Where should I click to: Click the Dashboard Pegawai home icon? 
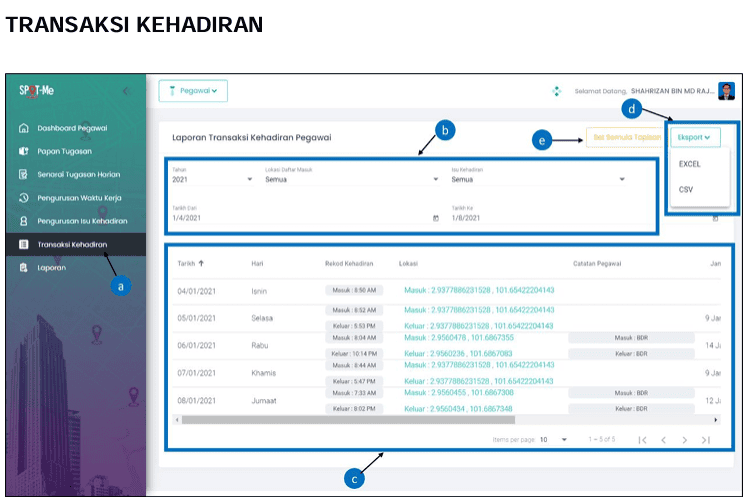coord(23,129)
